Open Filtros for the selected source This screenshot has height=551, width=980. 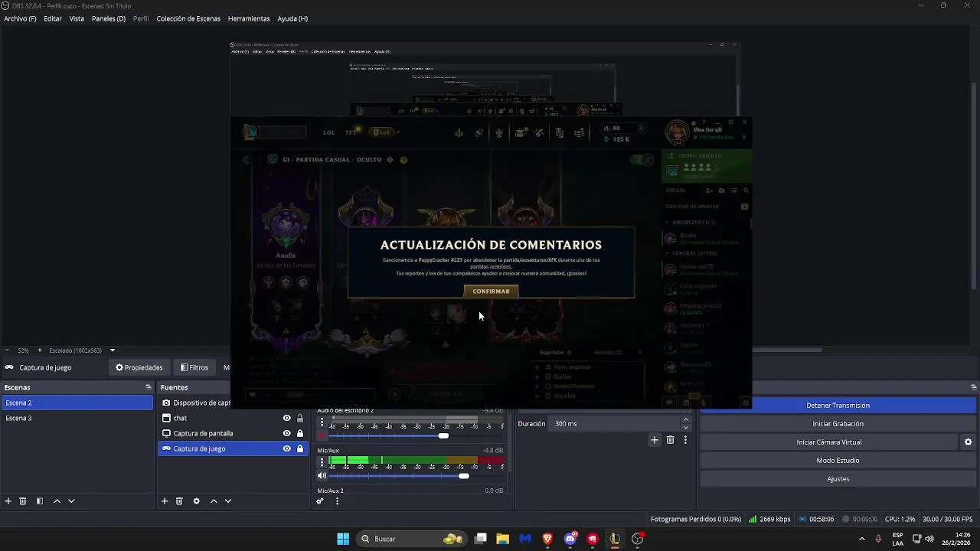click(194, 367)
